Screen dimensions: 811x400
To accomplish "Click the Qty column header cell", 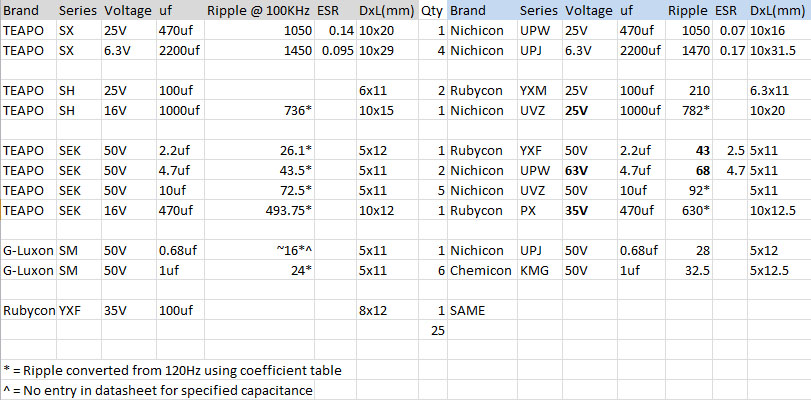I will click(x=431, y=11).
